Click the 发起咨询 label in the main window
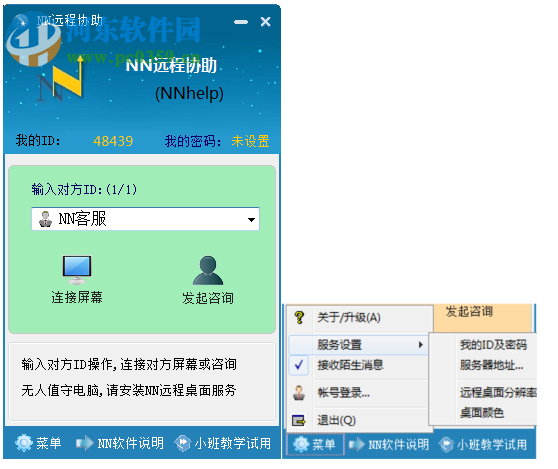This screenshot has height=469, width=558. 208,298
